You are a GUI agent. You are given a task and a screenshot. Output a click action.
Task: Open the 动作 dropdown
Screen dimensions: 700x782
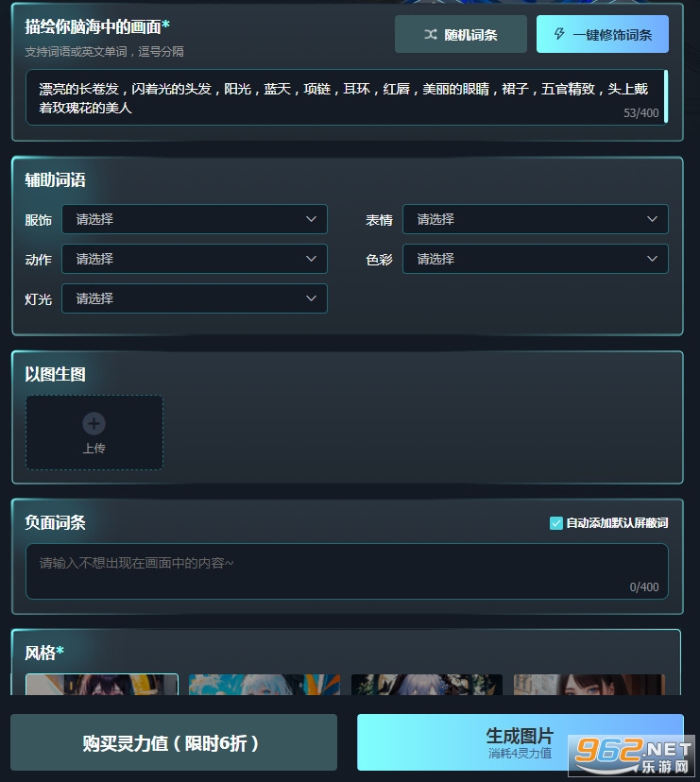pyautogui.click(x=194, y=259)
